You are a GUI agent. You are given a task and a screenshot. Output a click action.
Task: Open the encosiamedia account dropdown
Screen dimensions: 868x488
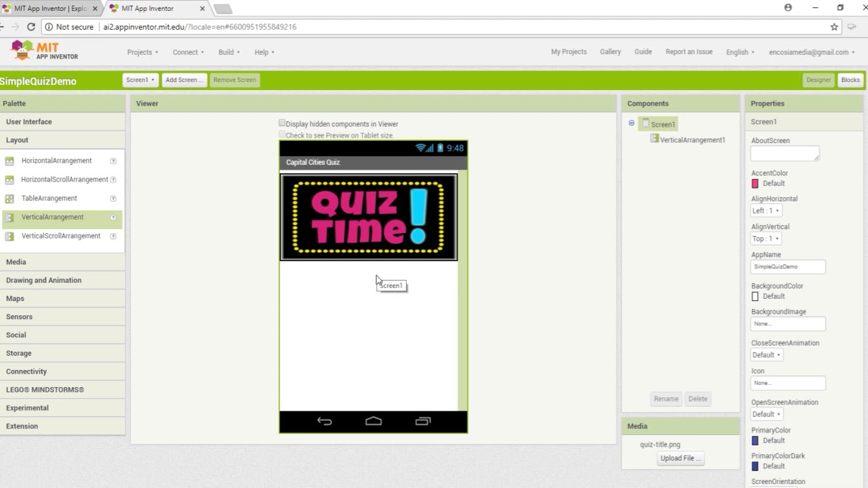[812, 52]
